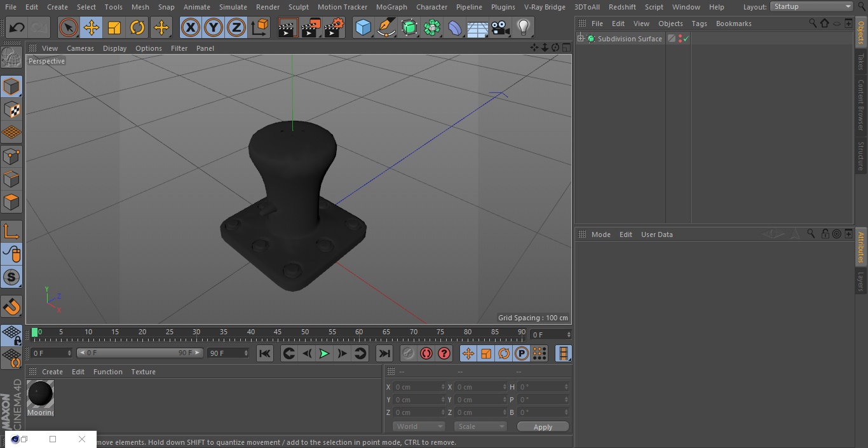Click the Record Active Objects button
This screenshot has width=868, height=448.
point(408,353)
